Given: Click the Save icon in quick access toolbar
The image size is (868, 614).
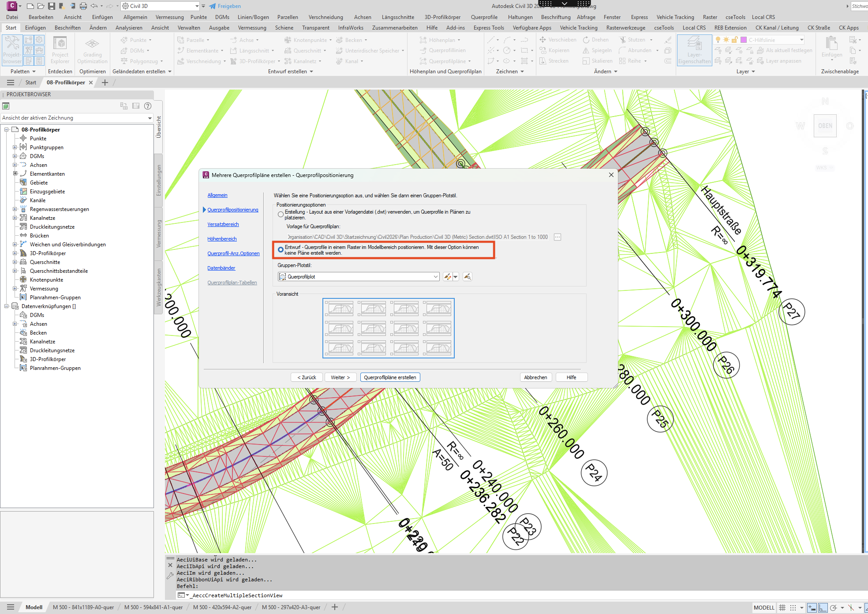Looking at the screenshot, I should pyautogui.click(x=52, y=6).
